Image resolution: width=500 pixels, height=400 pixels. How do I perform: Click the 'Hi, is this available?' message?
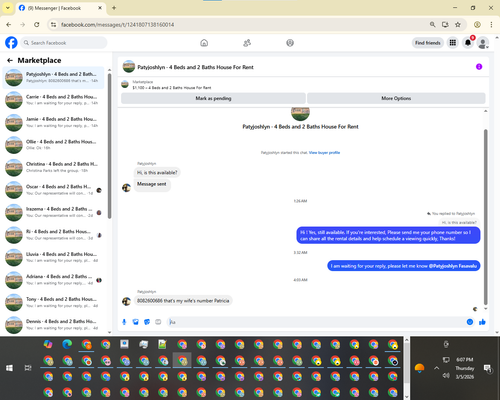pyautogui.click(x=157, y=173)
